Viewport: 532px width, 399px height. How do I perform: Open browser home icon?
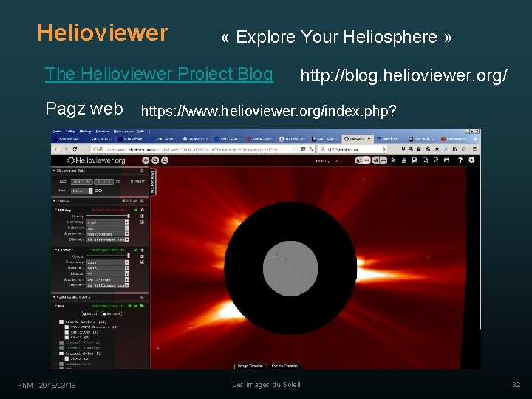(x=428, y=149)
